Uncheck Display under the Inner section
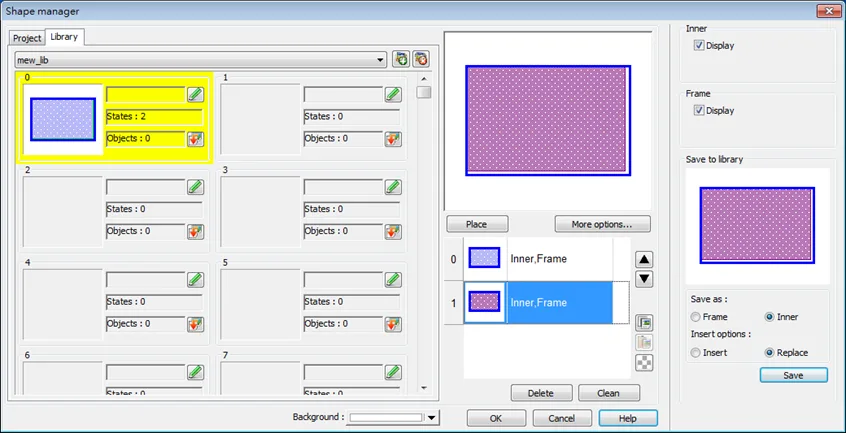 pyautogui.click(x=699, y=46)
